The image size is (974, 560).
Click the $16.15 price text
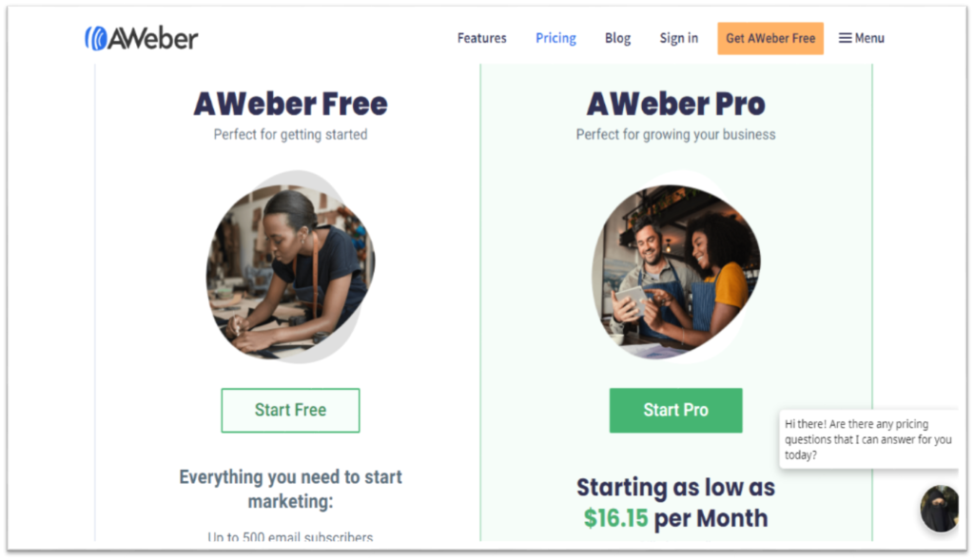tap(615, 518)
